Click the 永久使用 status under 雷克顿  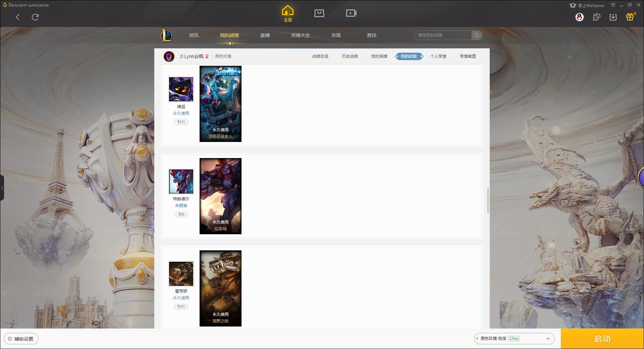181,298
